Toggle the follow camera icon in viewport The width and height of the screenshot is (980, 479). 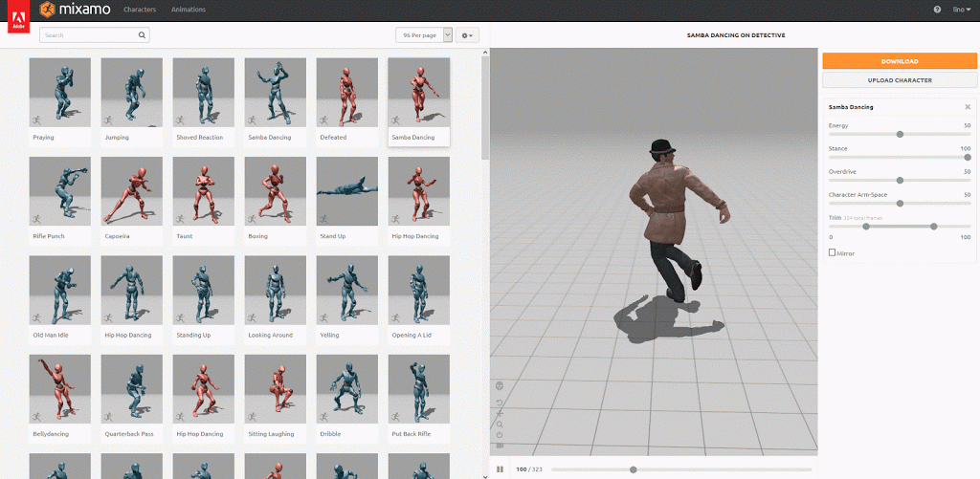500,446
